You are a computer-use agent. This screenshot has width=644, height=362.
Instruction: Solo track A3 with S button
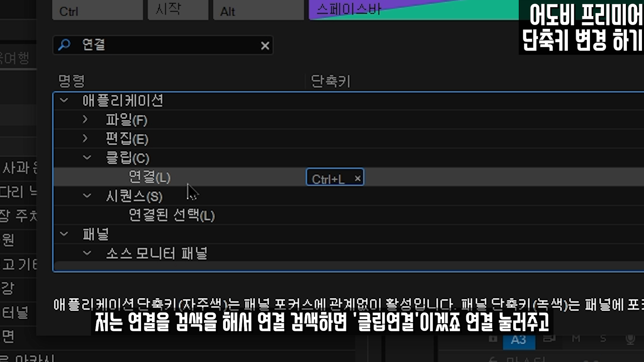(603, 339)
